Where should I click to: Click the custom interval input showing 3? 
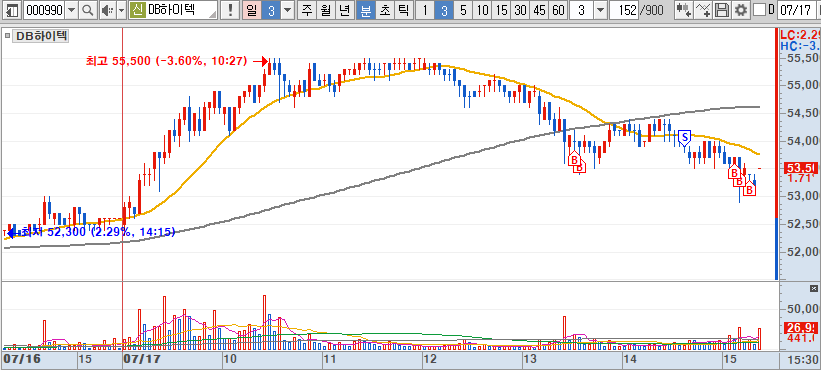point(582,10)
